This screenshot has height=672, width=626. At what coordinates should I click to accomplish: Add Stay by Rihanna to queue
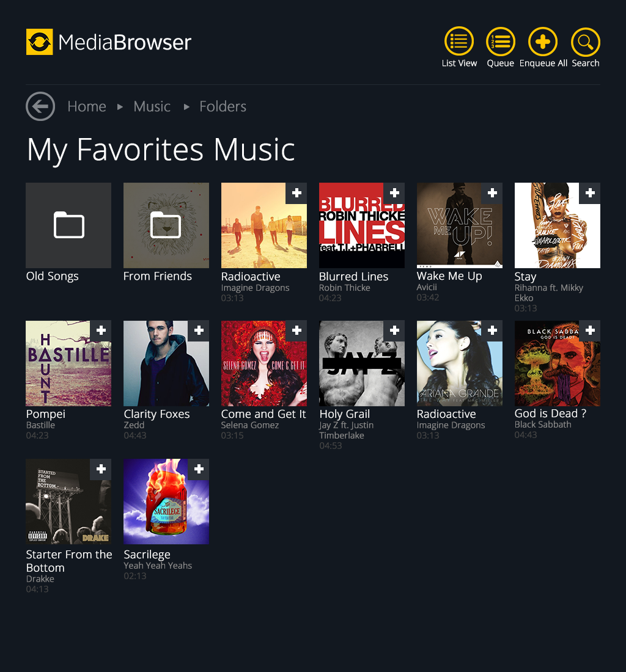tap(589, 193)
